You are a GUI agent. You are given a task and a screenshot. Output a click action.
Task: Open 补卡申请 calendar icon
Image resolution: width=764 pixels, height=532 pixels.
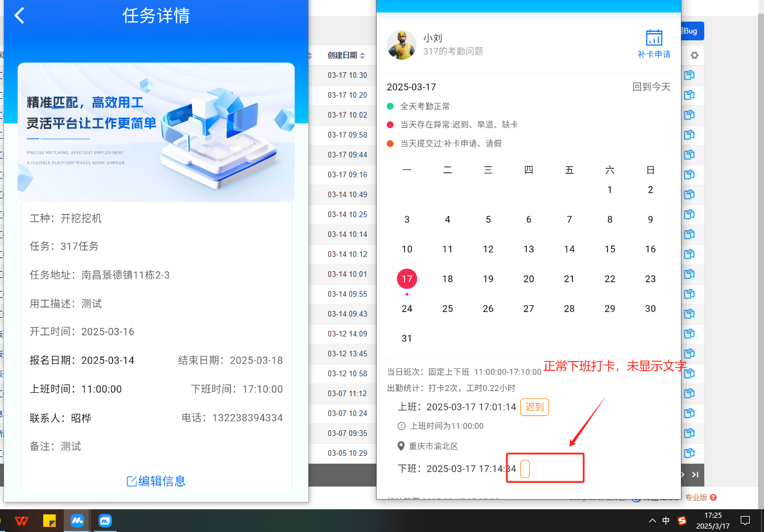[x=654, y=38]
